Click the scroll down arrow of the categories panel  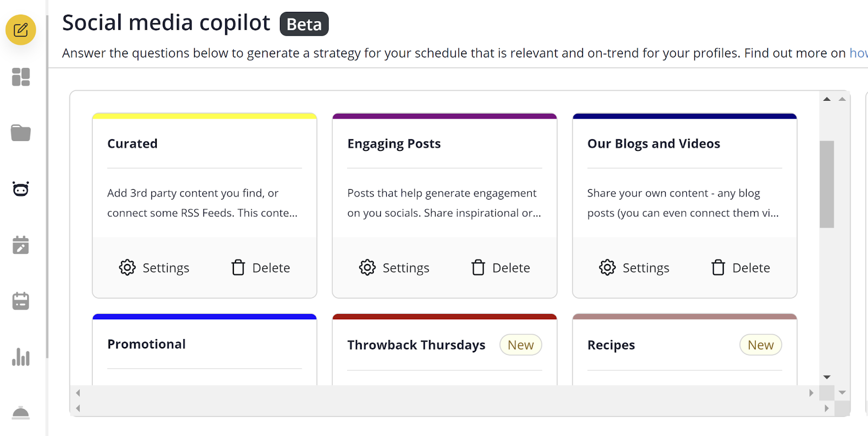pyautogui.click(x=827, y=377)
